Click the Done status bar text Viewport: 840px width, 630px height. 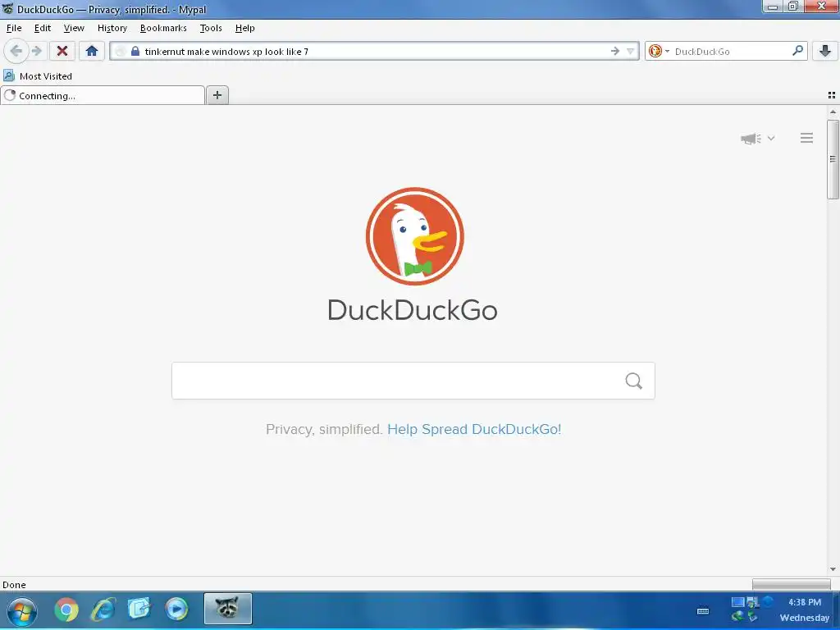tap(14, 585)
